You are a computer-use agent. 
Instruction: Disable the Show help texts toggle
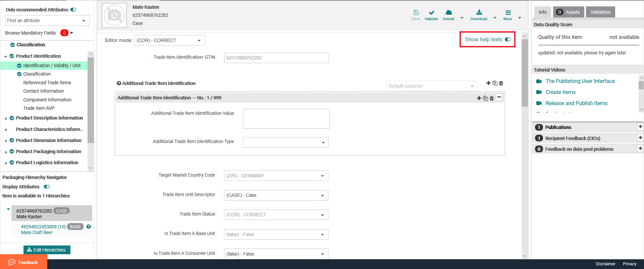tap(508, 40)
